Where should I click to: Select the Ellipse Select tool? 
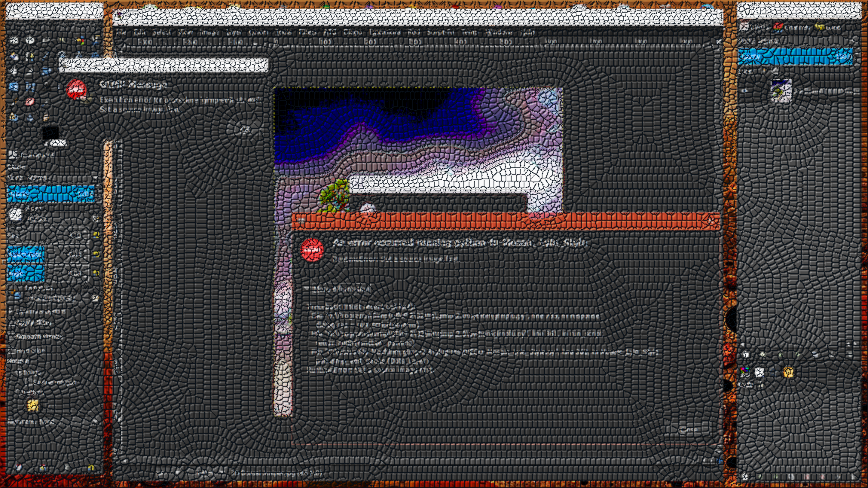point(30,40)
